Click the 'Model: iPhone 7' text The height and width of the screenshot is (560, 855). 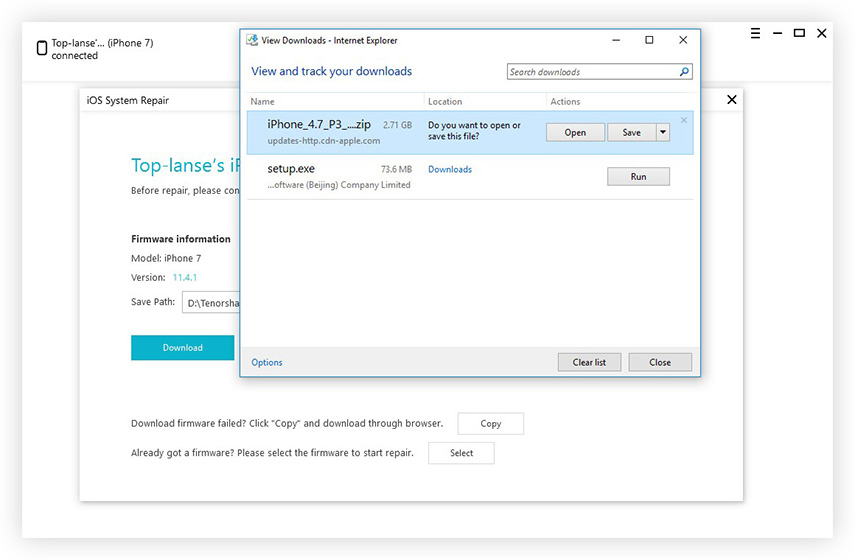(166, 258)
